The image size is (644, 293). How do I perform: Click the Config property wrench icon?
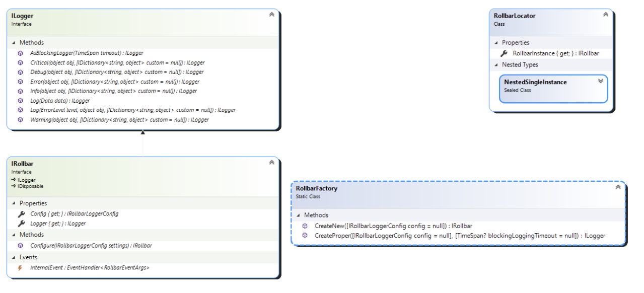[21, 214]
